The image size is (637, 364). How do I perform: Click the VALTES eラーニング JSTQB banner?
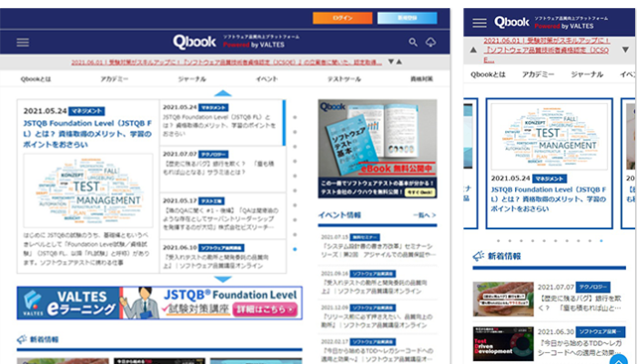[159, 303]
